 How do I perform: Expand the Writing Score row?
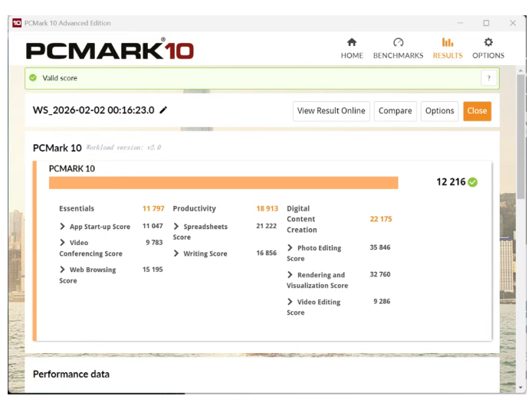(x=177, y=253)
